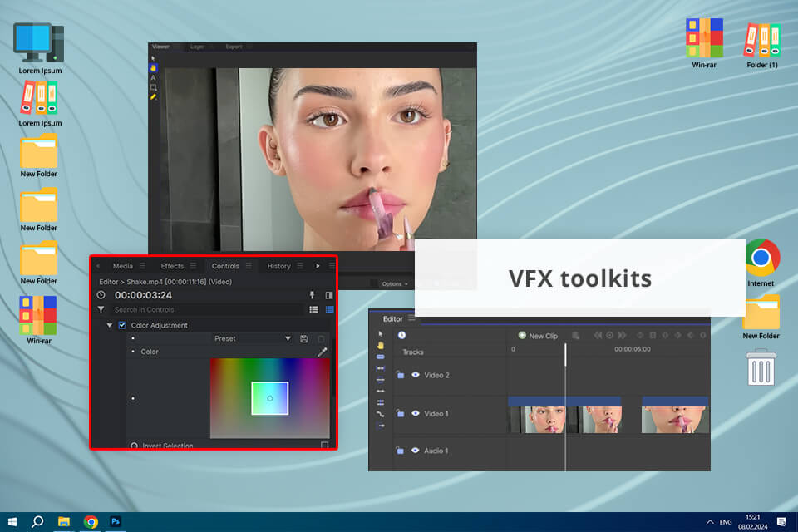This screenshot has width=798, height=532.
Task: Select the curve tool in Editor toolbar
Action: (x=380, y=414)
